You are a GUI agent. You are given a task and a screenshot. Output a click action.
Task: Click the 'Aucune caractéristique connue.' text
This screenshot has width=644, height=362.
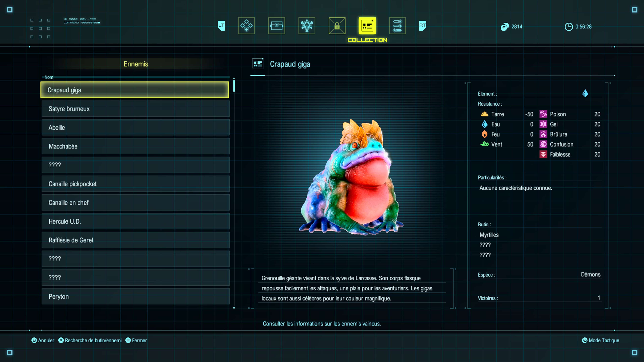tap(516, 188)
